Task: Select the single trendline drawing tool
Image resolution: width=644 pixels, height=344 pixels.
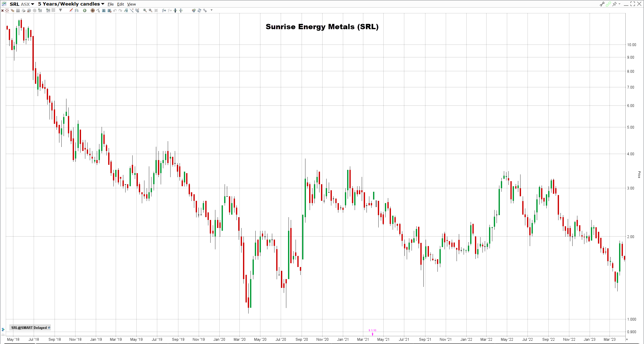Action: [131, 10]
